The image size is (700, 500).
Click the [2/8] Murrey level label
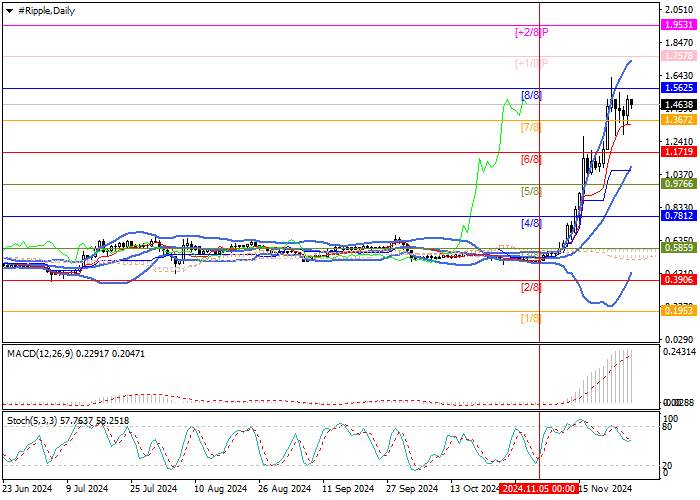[x=531, y=288]
